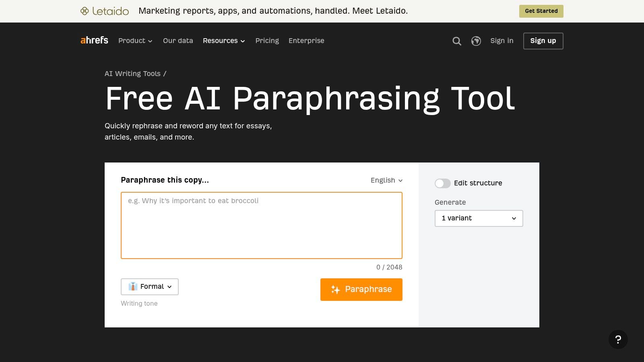Click the Paraphrase button
The image size is (644, 362).
(x=361, y=290)
